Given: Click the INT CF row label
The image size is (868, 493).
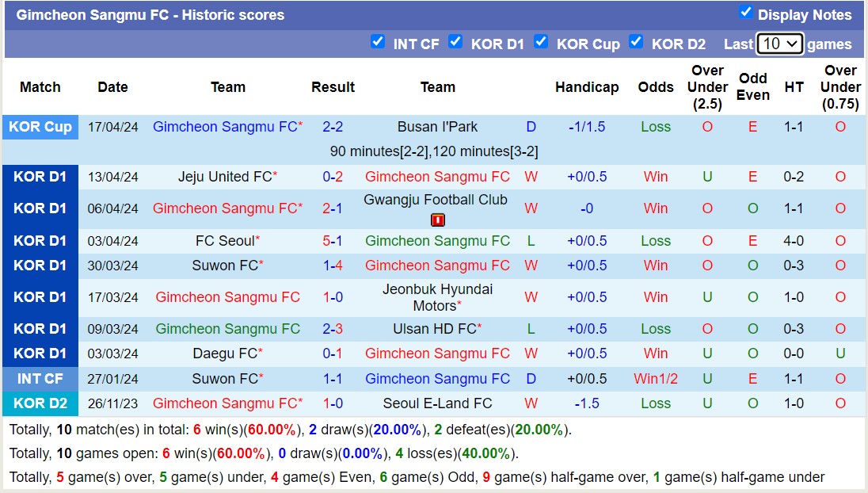Looking at the screenshot, I should tap(40, 379).
